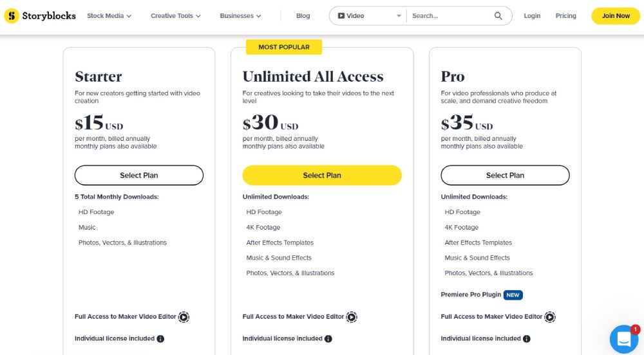Expand the Stock Media menu
This screenshot has height=355, width=644.
(x=109, y=16)
